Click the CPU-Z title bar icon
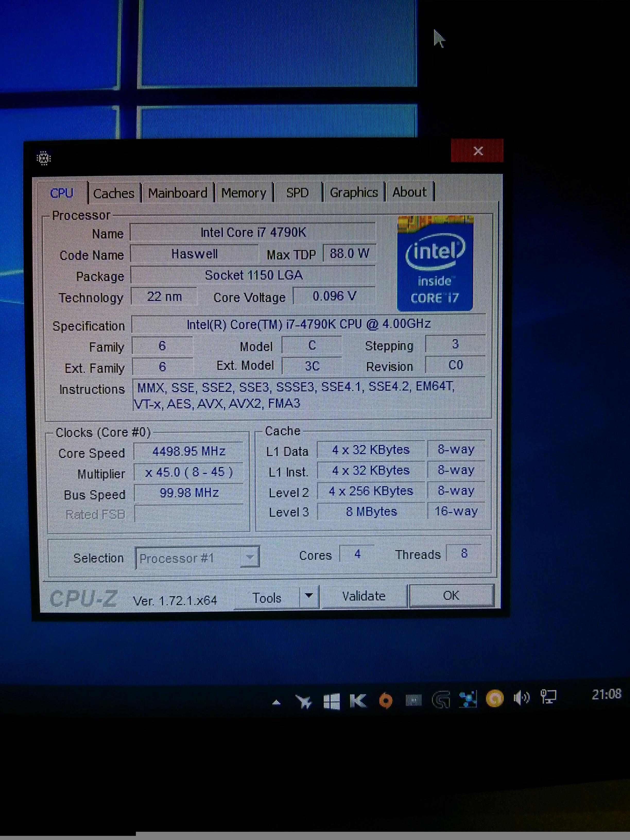Image resolution: width=630 pixels, height=840 pixels. point(44,158)
